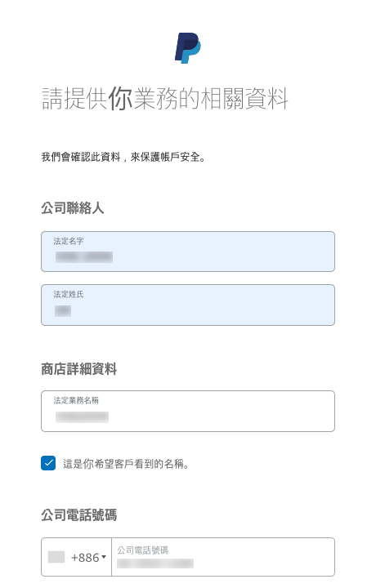Focus the 法定名字 input field

pyautogui.click(x=188, y=252)
